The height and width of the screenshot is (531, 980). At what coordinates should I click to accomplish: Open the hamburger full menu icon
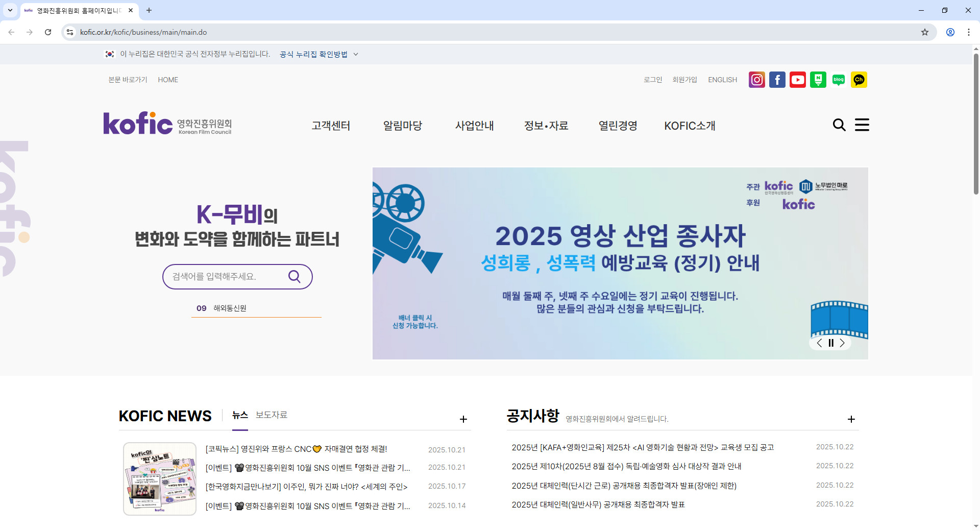[x=862, y=125]
